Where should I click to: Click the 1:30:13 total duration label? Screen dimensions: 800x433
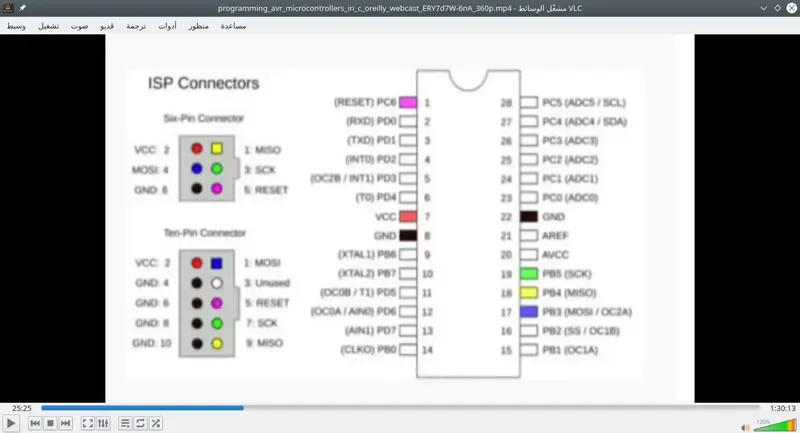coord(782,408)
